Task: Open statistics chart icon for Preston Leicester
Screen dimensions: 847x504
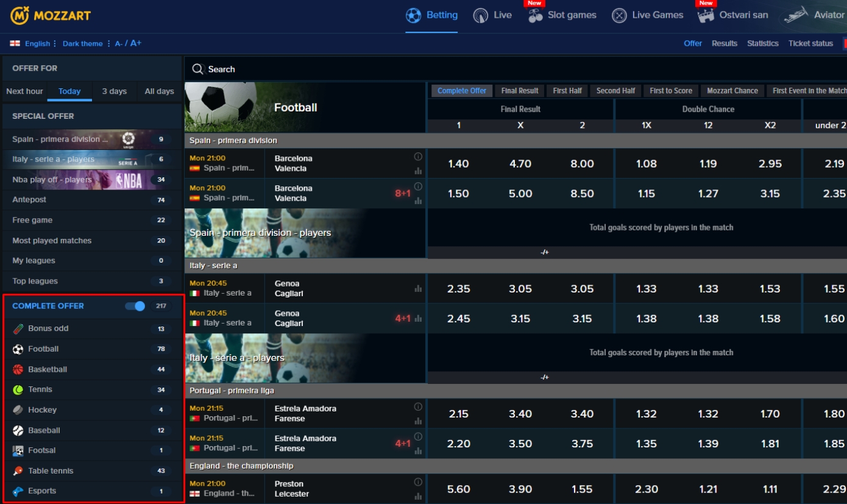Action: point(418,496)
